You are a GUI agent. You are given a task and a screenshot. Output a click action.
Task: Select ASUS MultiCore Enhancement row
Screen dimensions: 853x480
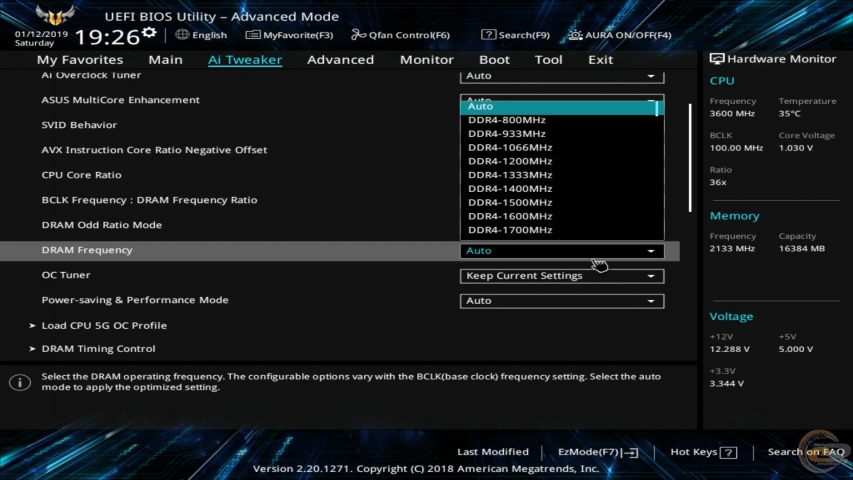(x=120, y=100)
